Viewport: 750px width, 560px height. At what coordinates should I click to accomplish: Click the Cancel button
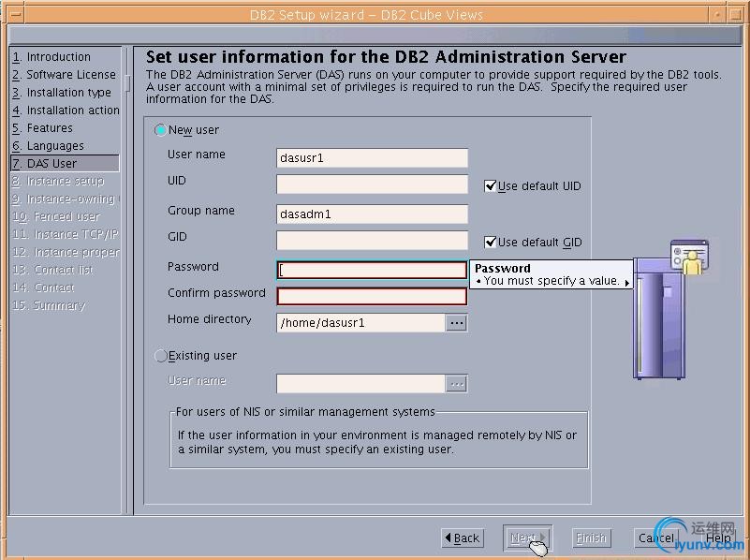pyautogui.click(x=655, y=538)
